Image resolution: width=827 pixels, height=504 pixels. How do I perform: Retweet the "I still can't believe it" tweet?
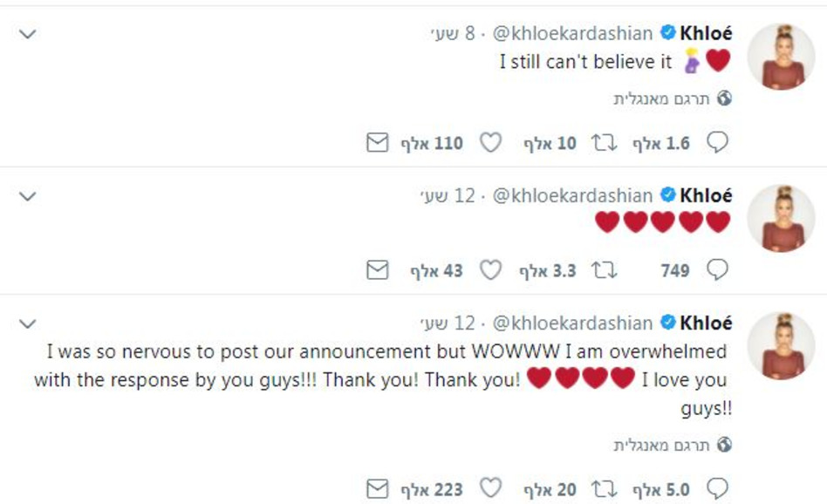604,143
